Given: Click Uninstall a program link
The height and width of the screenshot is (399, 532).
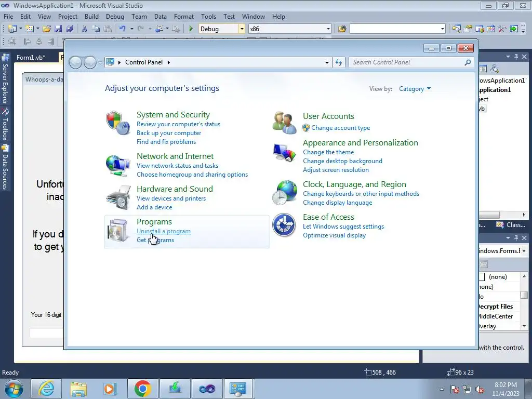Looking at the screenshot, I should pyautogui.click(x=164, y=231).
